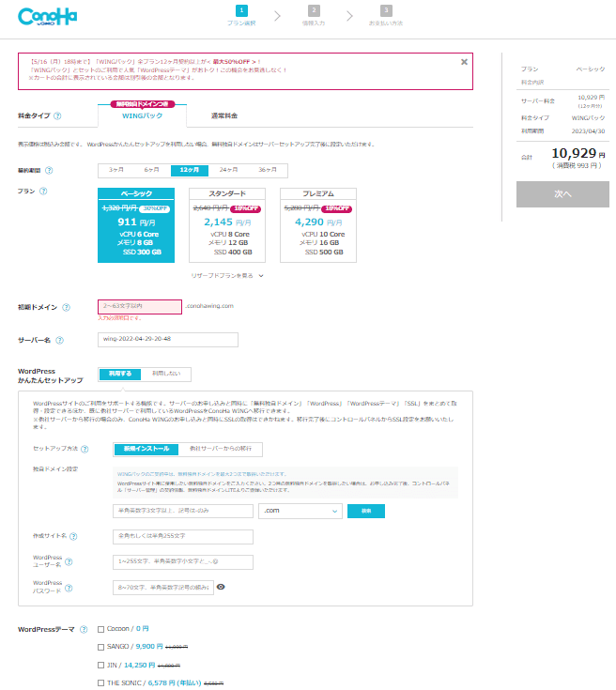Select the WINGパック pricing tab
This screenshot has width=616, height=690.
click(x=142, y=115)
